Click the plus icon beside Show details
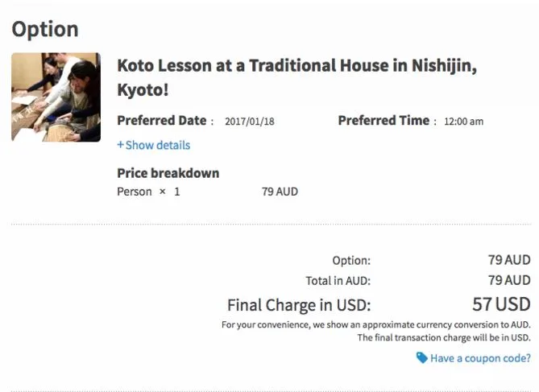This screenshot has width=539, height=392. pos(120,146)
